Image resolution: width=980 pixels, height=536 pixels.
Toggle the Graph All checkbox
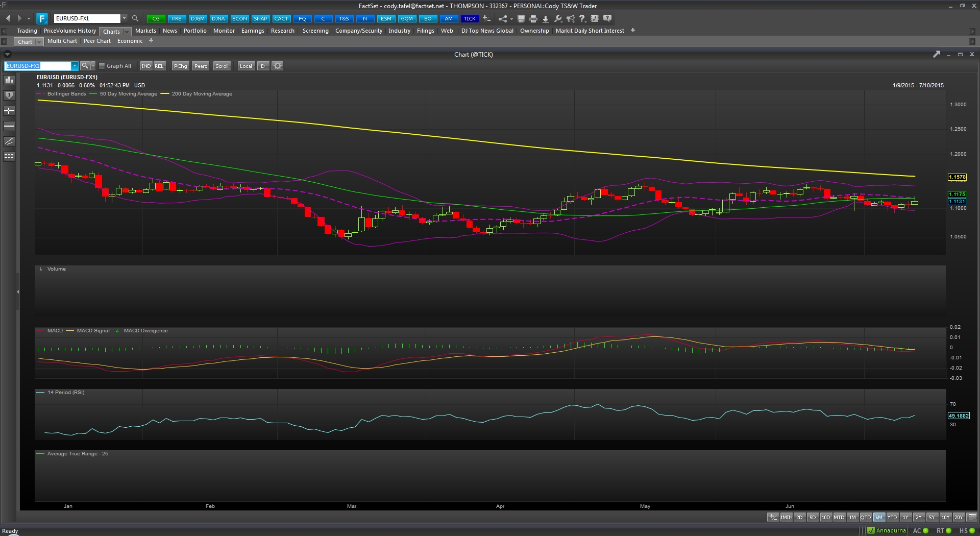tap(102, 66)
